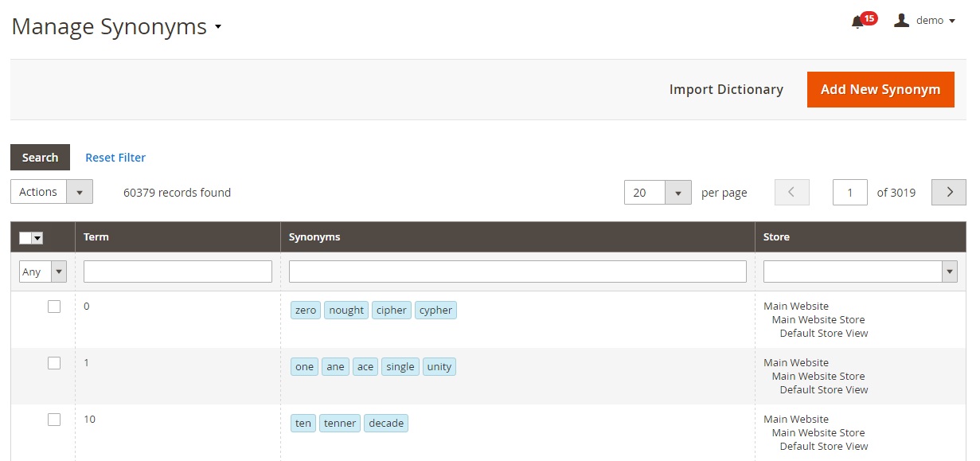The width and height of the screenshot is (980, 461).
Task: Open the Actions dropdown
Action: point(52,192)
